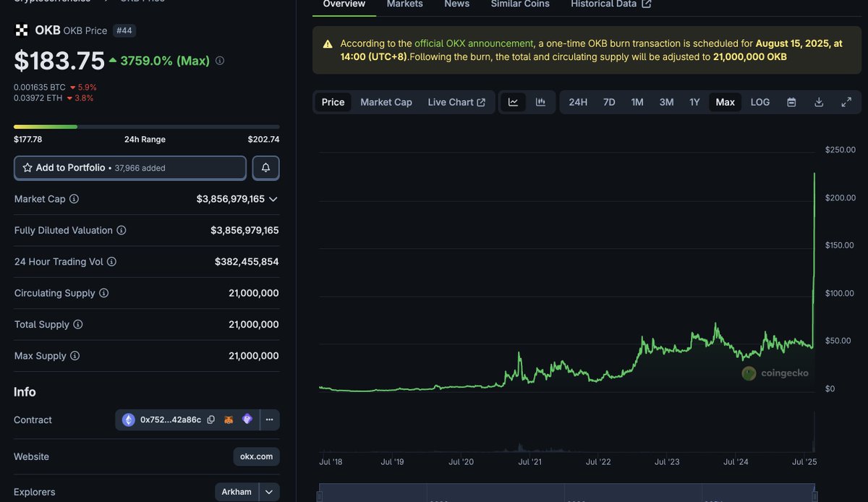This screenshot has height=502, width=868.
Task: Open contract more options ellipsis
Action: [269, 420]
